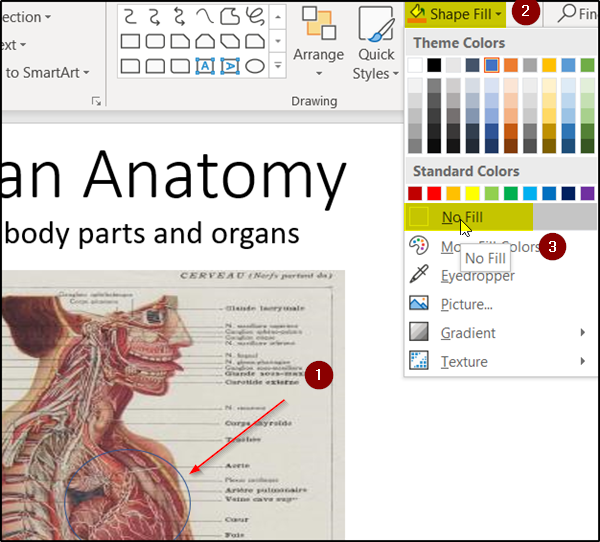Image resolution: width=600 pixels, height=542 pixels.
Task: Pick the selected blue theme swatch
Action: pyautogui.click(x=492, y=65)
